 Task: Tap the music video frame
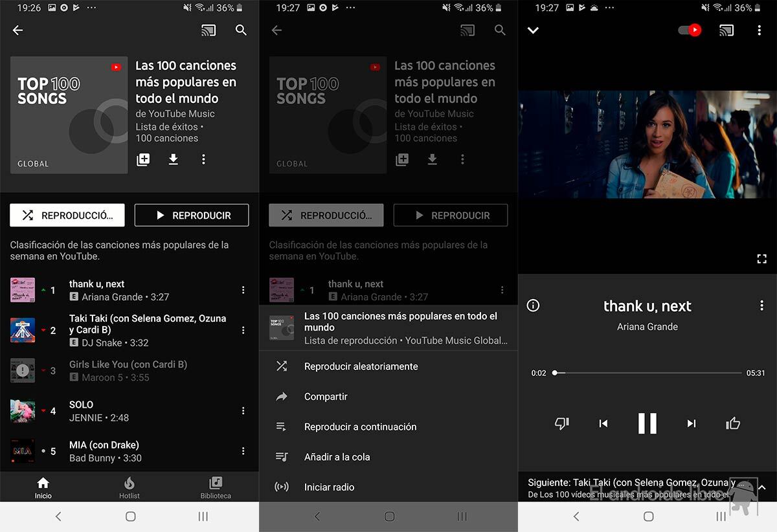(x=647, y=144)
